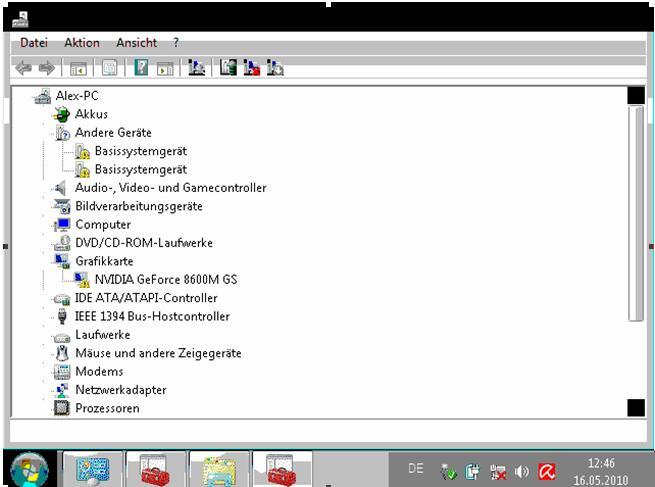Select the Prozessoren category
655x487 pixels.
(x=107, y=408)
